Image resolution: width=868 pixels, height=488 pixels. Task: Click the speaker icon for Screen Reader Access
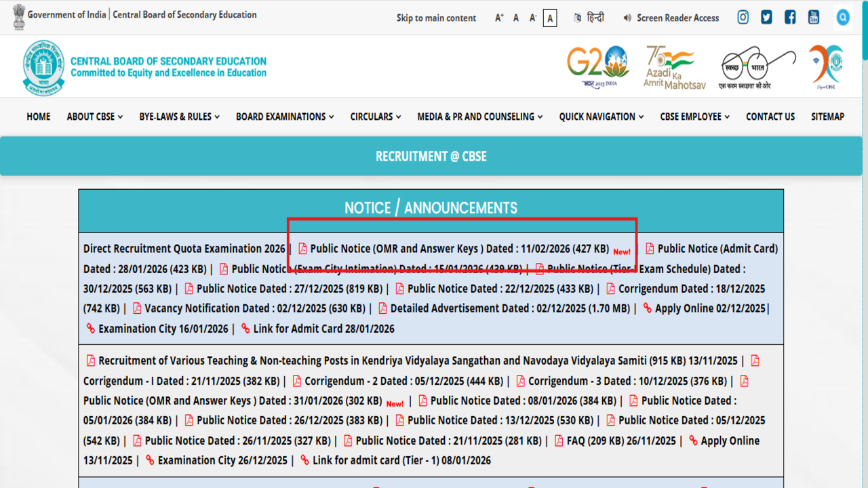click(x=627, y=18)
